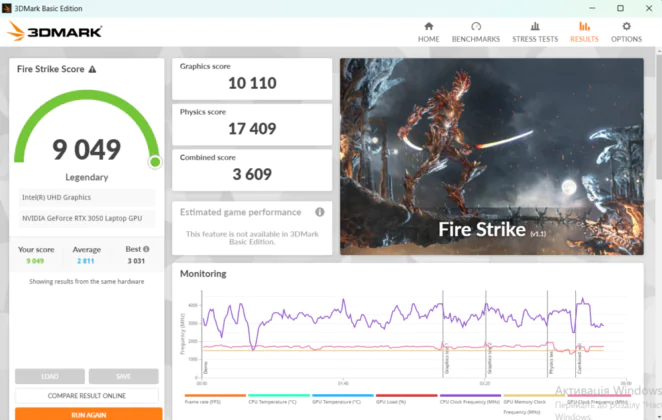Toggle GPU Memory Clock Frequency legend
Viewport: 662px width, 420px height.
point(534,404)
